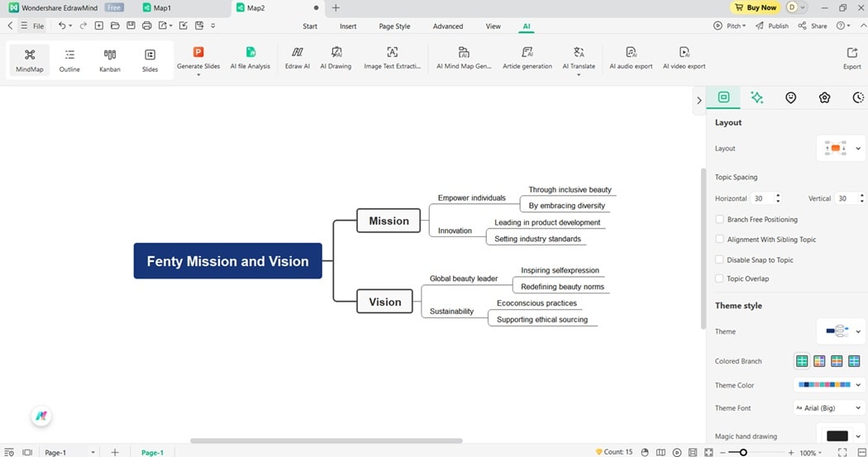Open the File menu

(x=33, y=26)
